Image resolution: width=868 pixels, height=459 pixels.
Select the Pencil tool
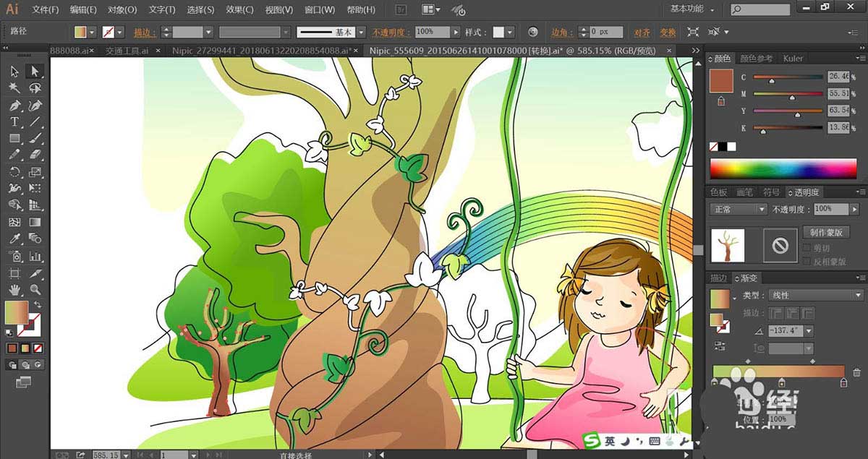pyautogui.click(x=14, y=155)
